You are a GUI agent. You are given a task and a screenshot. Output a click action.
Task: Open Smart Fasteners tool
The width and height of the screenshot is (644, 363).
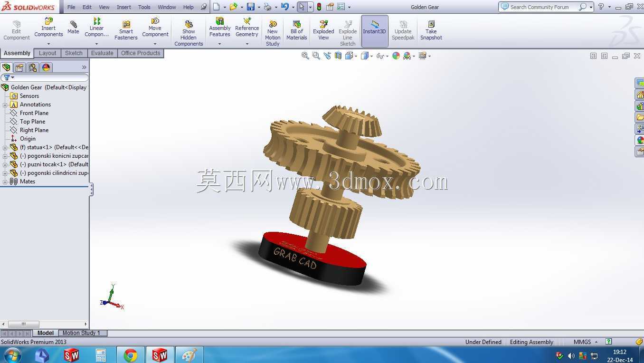(126, 30)
